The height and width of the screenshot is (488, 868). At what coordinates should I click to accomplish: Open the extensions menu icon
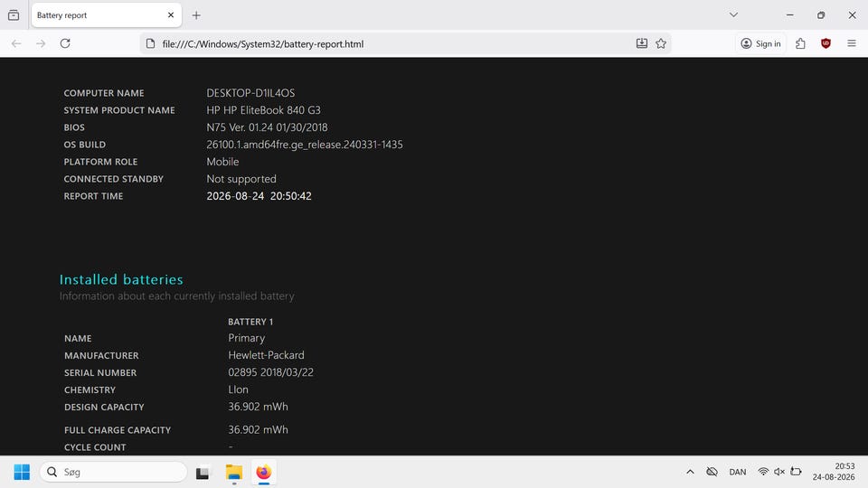point(800,43)
